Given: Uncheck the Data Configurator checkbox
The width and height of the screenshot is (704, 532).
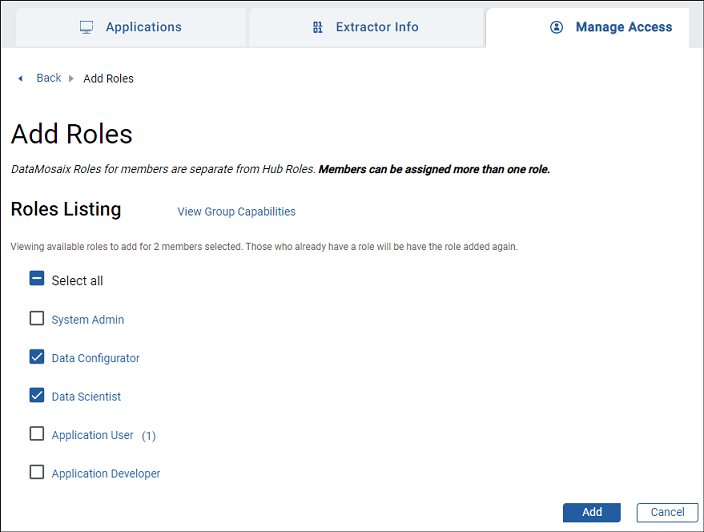Looking at the screenshot, I should 37,357.
